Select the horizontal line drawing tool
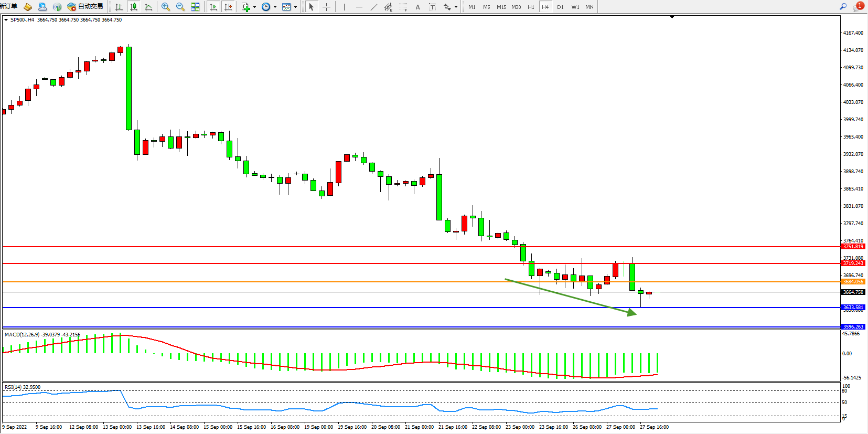This screenshot has height=434, width=868. (359, 7)
